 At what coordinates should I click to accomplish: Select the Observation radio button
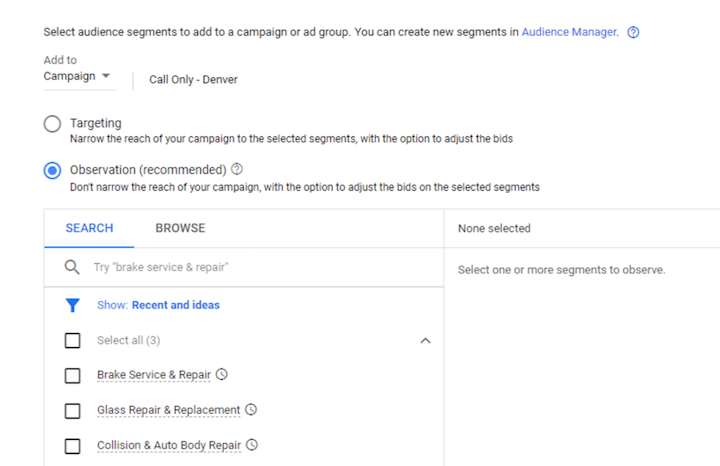[x=52, y=170]
